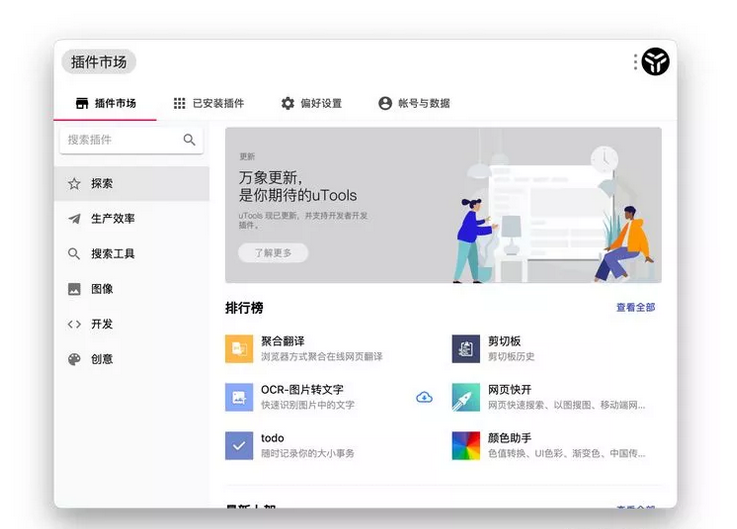Click the 剪切板历史 description text
This screenshot has width=737, height=529.
(x=511, y=357)
